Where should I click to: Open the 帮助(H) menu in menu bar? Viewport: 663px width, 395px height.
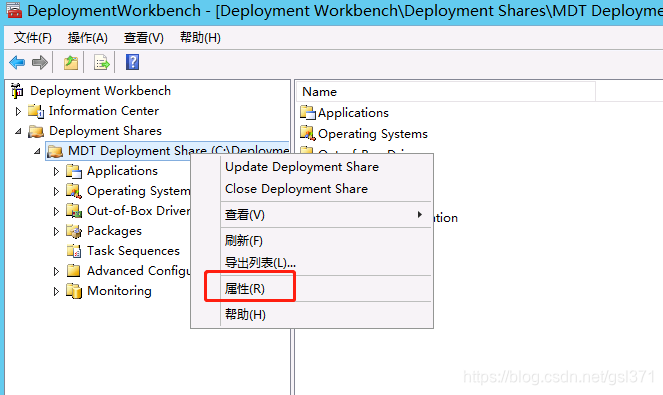(x=200, y=38)
